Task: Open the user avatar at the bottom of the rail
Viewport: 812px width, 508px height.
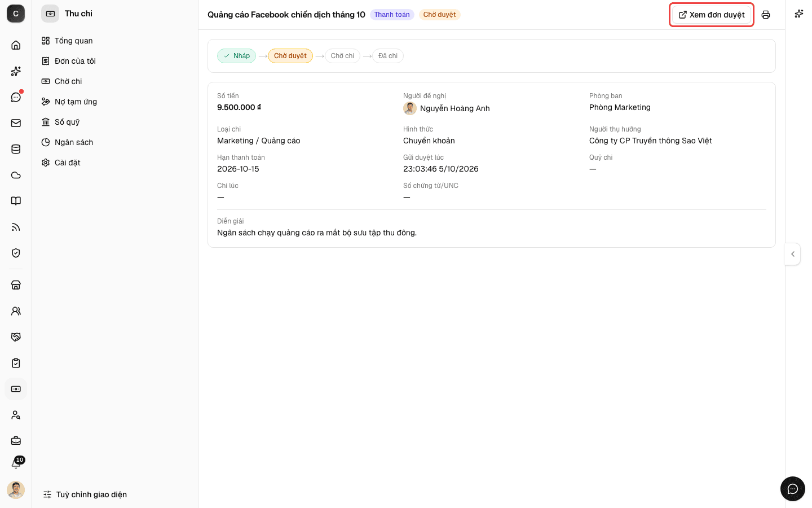Action: [16, 490]
